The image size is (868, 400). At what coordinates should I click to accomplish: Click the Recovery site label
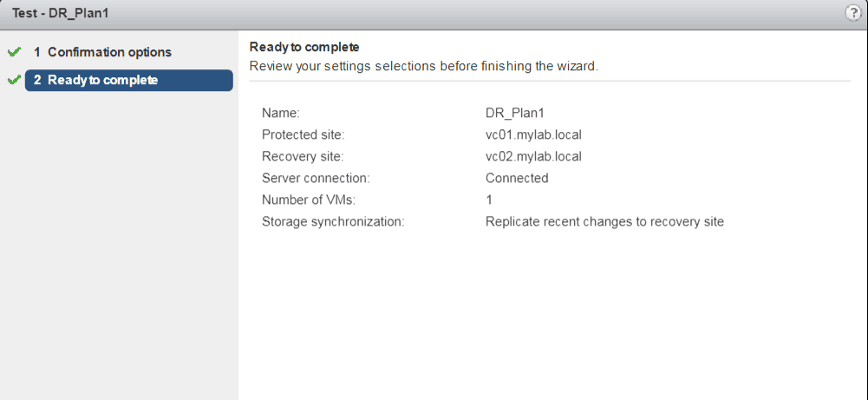pos(303,157)
